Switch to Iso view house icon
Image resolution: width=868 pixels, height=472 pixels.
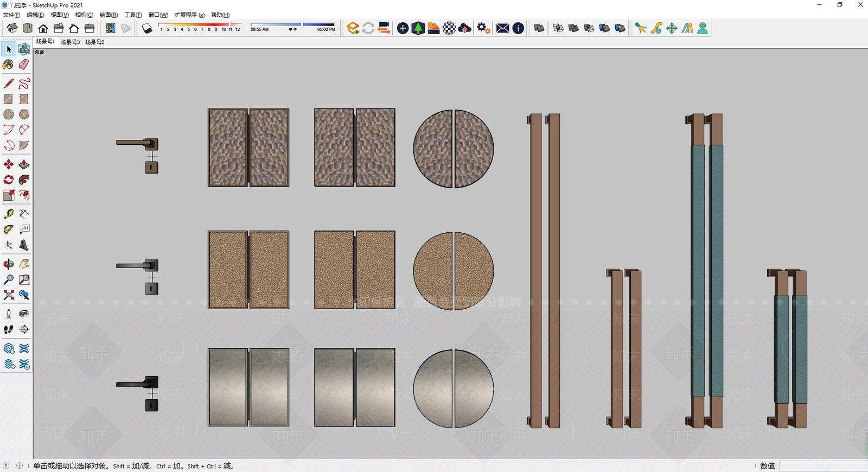coord(12,28)
